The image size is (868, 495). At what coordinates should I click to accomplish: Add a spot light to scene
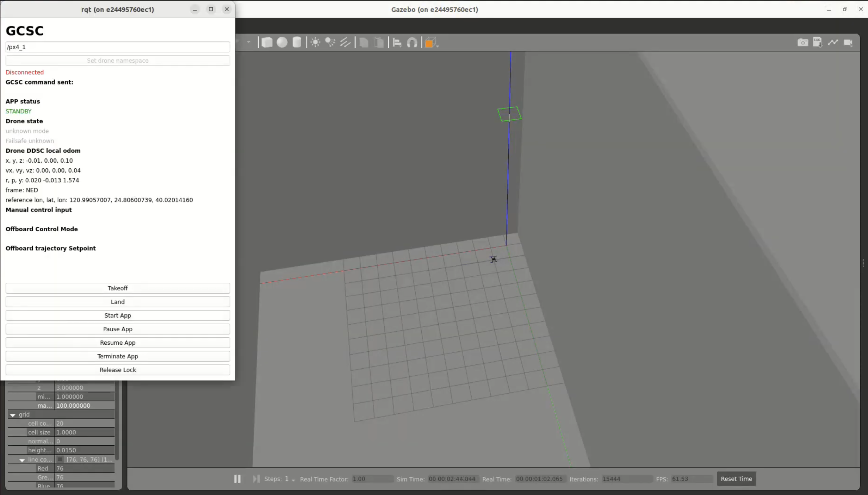(x=330, y=43)
